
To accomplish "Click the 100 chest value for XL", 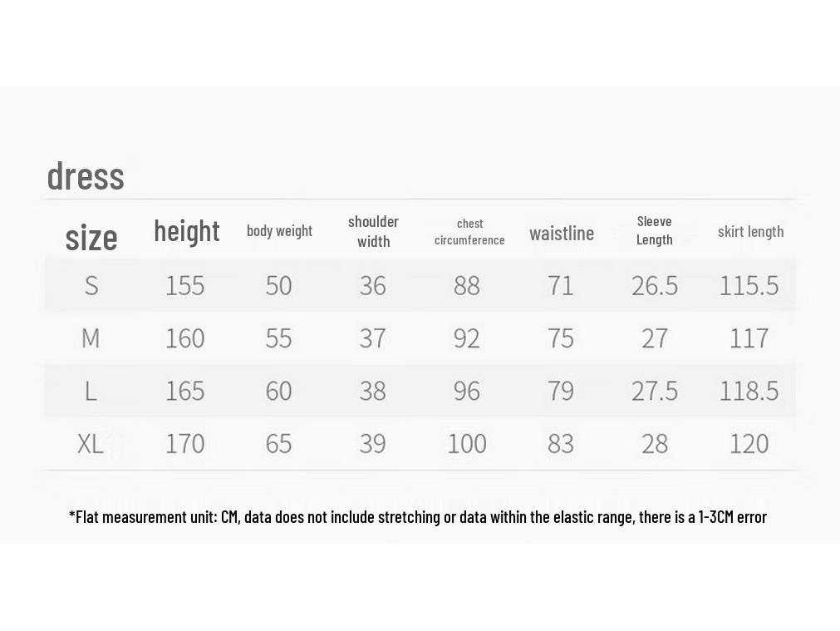I will (x=467, y=444).
